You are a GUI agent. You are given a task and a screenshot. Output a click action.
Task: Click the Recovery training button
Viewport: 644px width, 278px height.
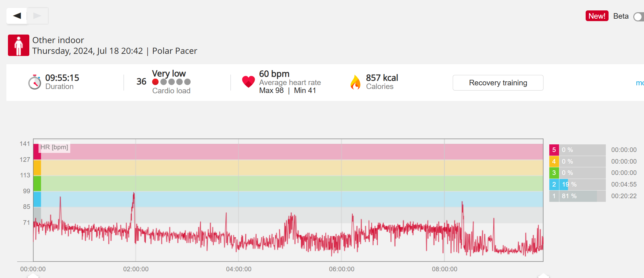point(498,83)
